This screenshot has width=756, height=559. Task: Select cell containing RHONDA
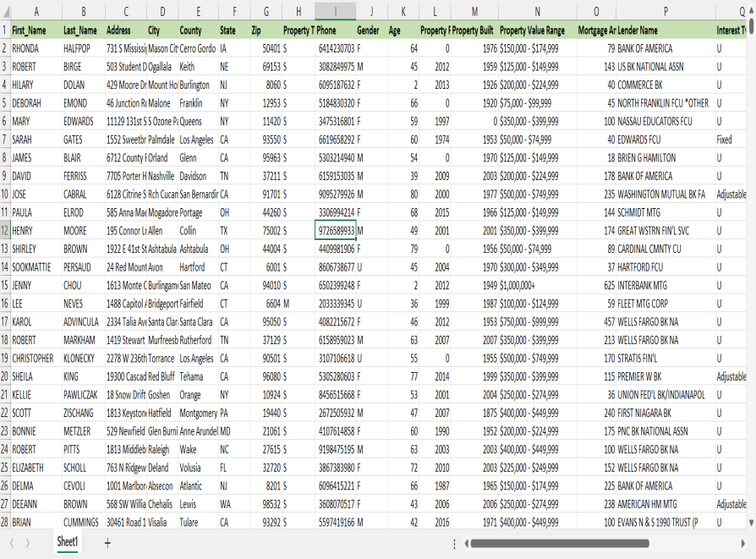(36, 48)
